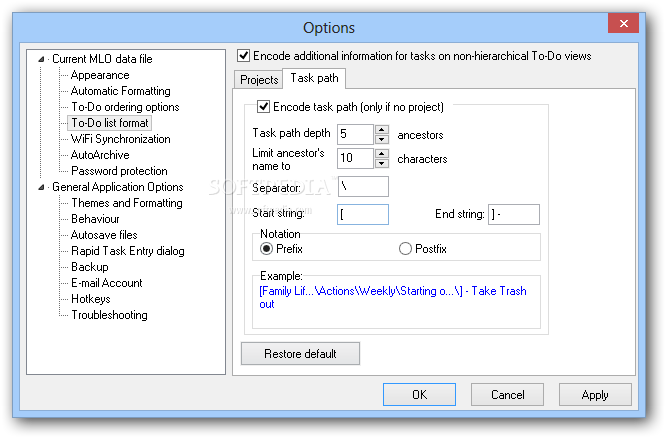The width and height of the screenshot is (666, 438).
Task: Confirm settings with OK button
Action: (419, 395)
